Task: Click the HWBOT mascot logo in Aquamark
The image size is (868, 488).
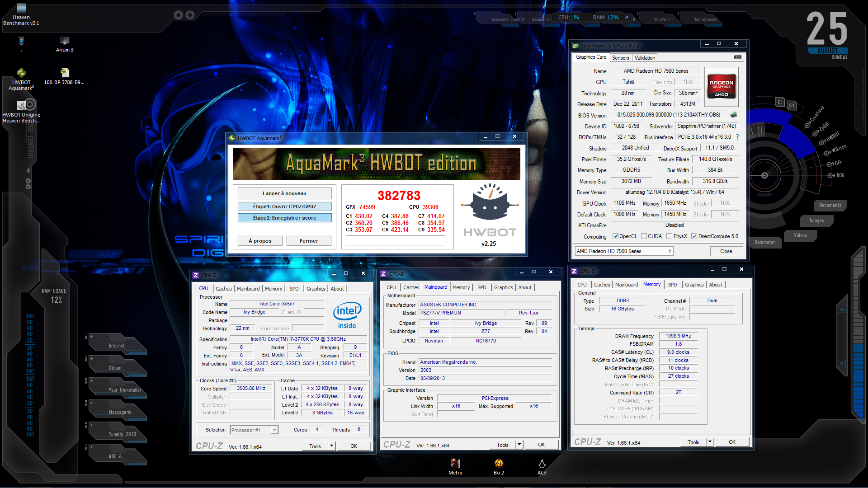Action: click(490, 202)
